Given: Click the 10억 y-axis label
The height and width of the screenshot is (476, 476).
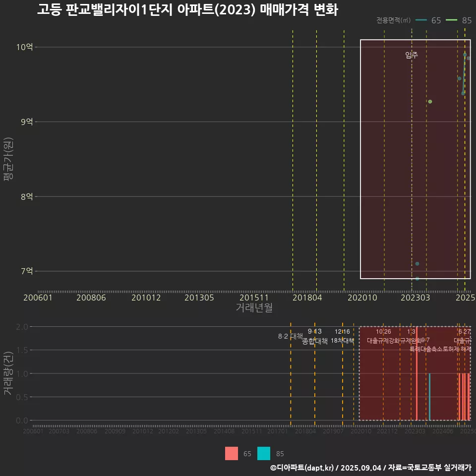Looking at the screenshot, I should (25, 47).
